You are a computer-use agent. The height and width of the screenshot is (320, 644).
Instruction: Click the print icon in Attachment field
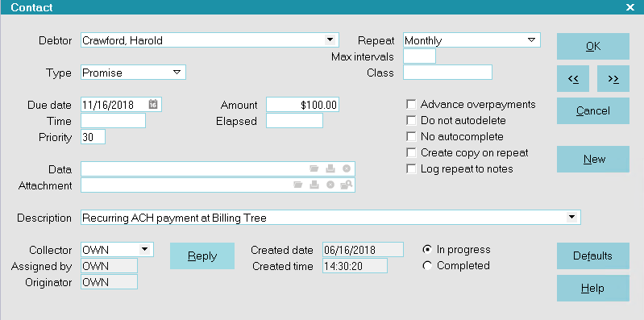pos(314,185)
